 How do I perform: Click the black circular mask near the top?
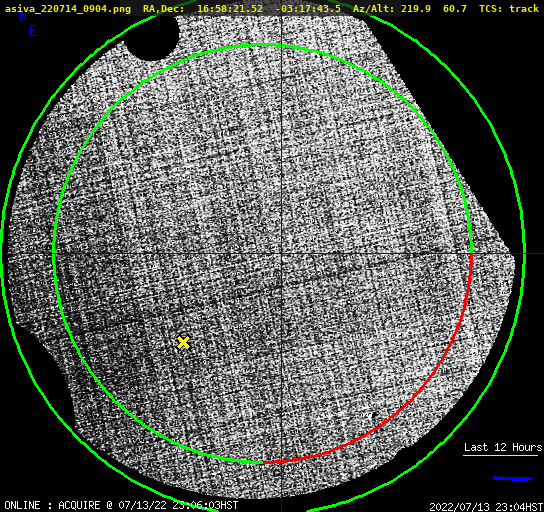click(x=152, y=37)
